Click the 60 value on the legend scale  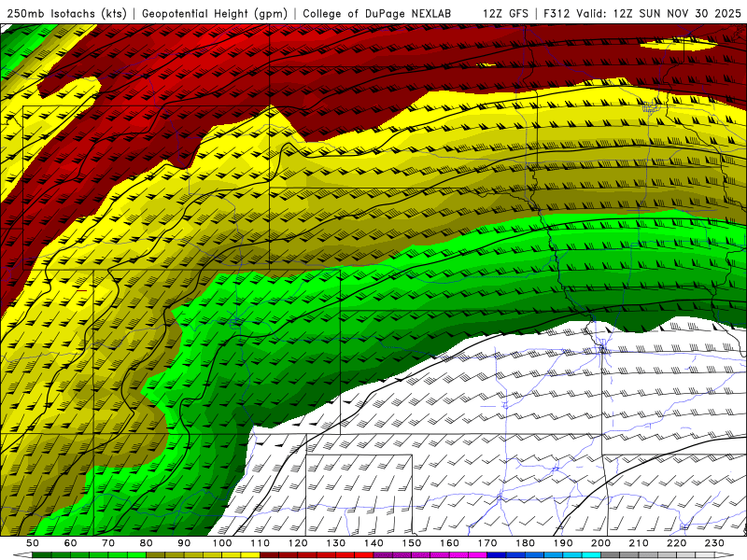70,543
